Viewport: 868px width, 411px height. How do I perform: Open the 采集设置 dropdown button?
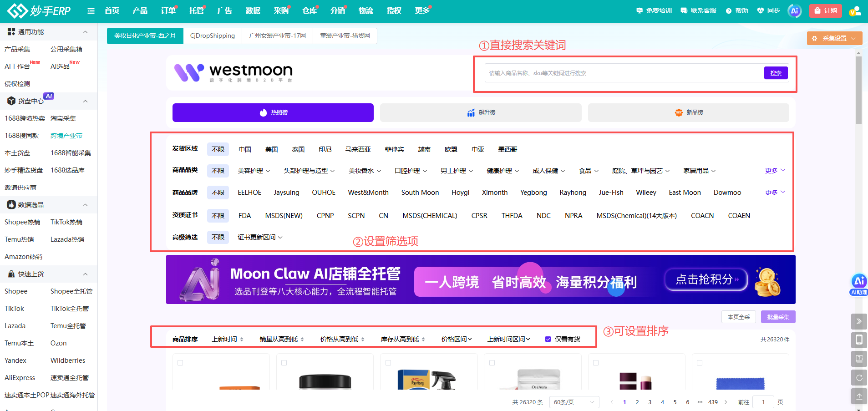click(834, 38)
